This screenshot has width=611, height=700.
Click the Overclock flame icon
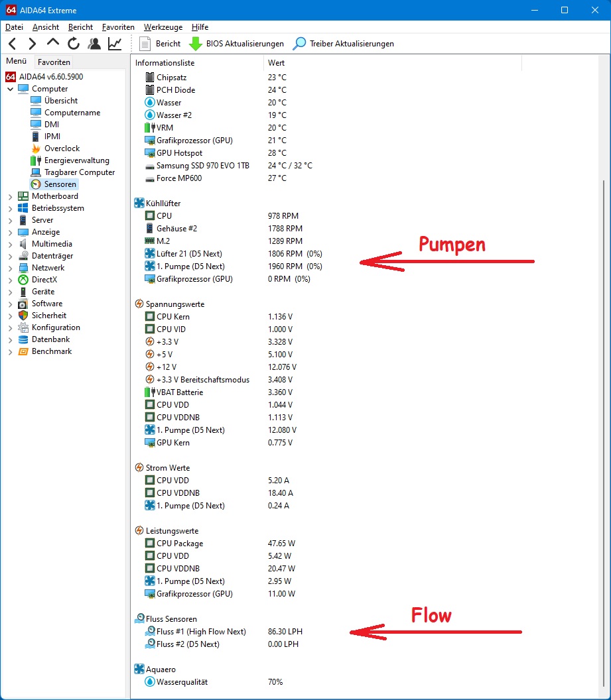coord(36,148)
